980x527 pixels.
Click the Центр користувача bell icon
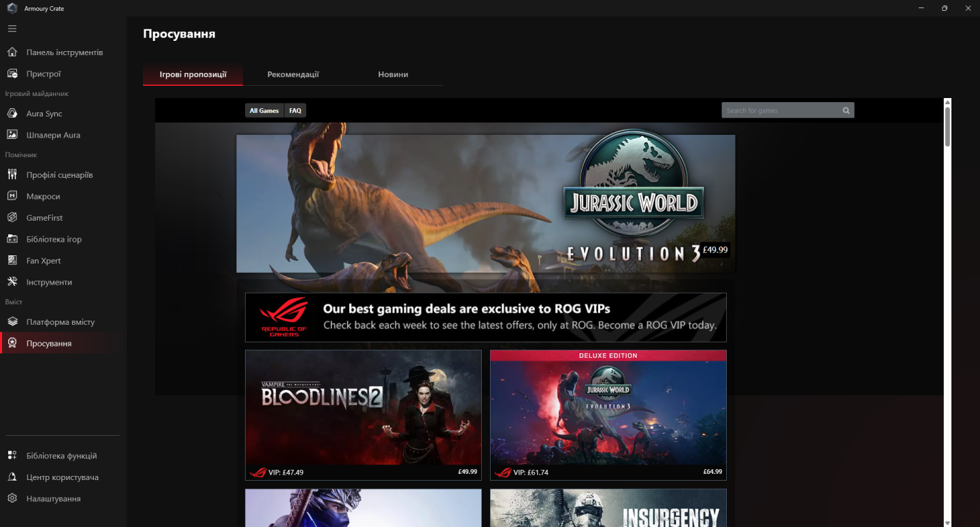click(x=12, y=477)
